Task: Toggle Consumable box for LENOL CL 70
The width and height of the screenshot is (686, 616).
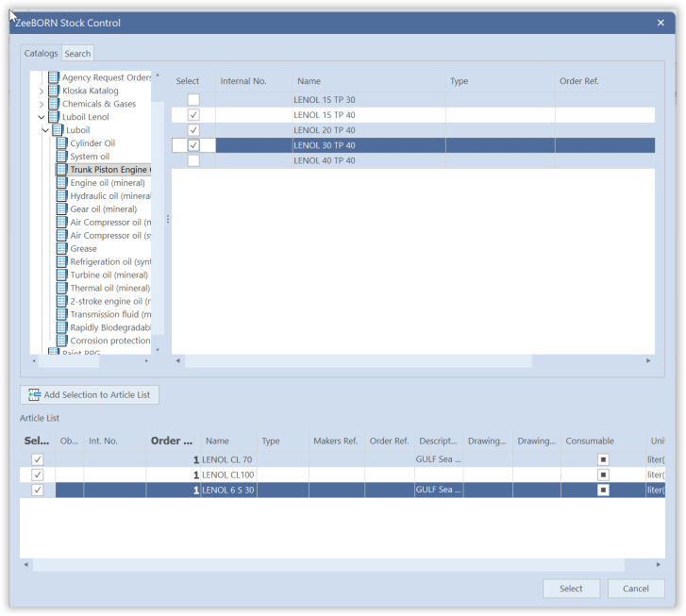Action: coord(603,459)
